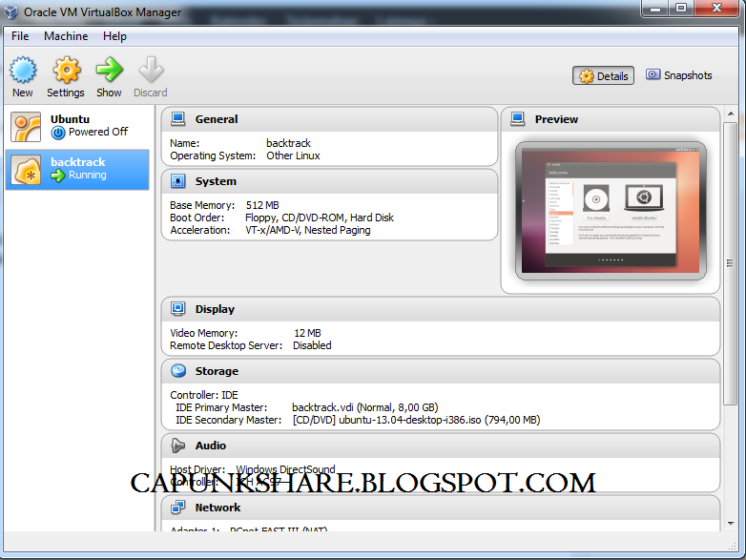This screenshot has height=560, width=746.
Task: Click Remote Desktop Server 'Disabled' value
Action: (x=312, y=345)
